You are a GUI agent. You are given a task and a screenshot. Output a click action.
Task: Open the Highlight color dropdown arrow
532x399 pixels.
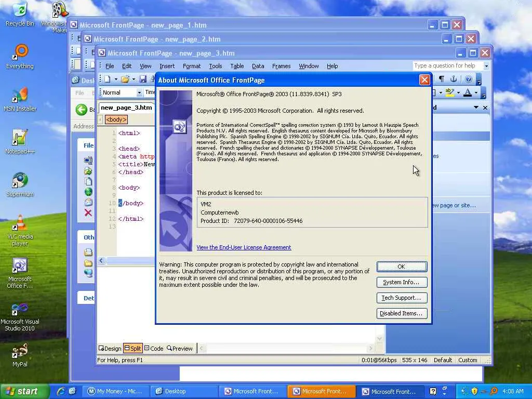click(x=458, y=92)
